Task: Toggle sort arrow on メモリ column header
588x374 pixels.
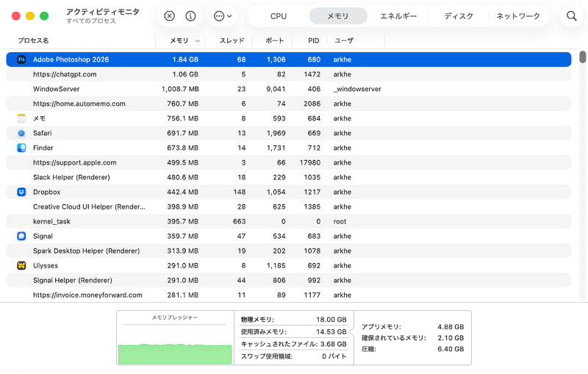Action: [198, 41]
